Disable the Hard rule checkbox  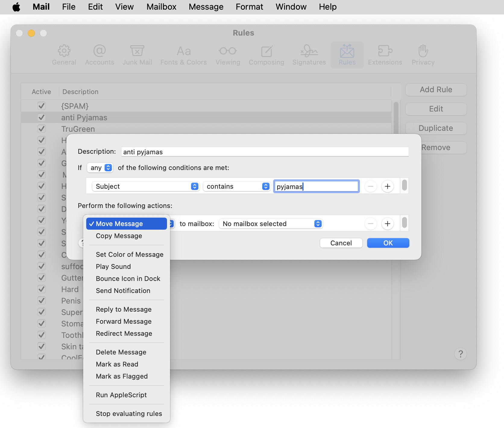click(x=42, y=289)
